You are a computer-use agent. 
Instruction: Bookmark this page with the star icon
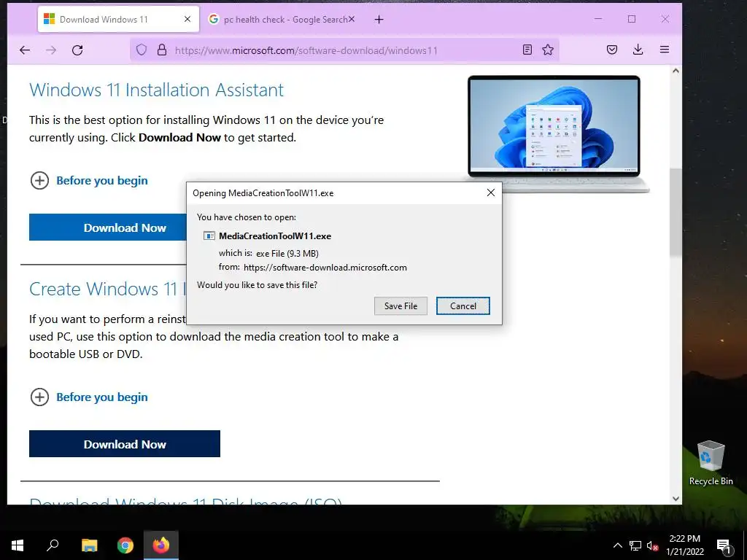(548, 50)
